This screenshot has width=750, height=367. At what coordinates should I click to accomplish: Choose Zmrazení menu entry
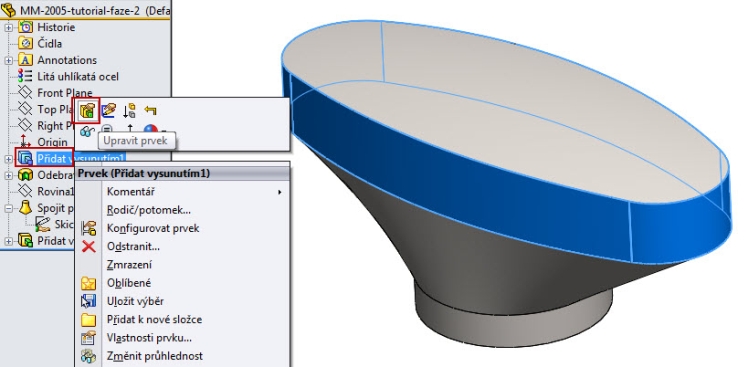[x=183, y=265]
